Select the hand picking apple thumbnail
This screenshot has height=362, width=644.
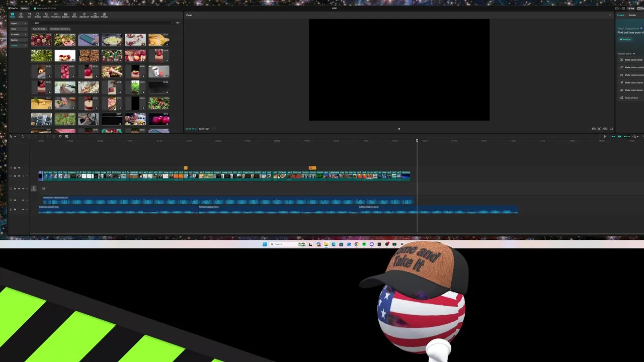pos(65,39)
